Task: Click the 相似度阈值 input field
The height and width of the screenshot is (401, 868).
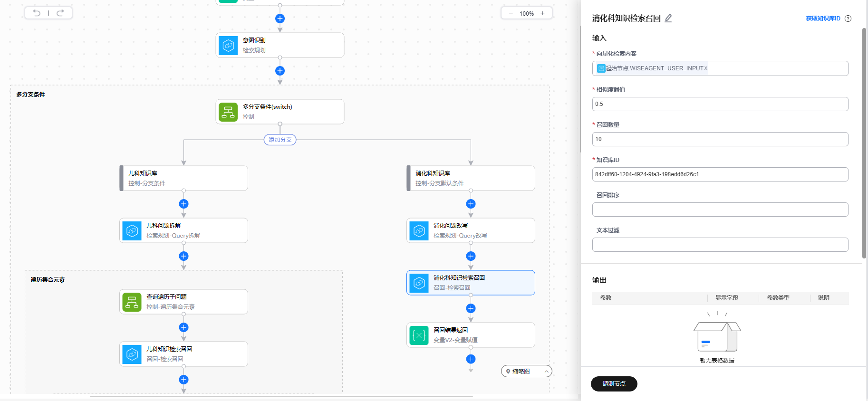Action: click(720, 104)
